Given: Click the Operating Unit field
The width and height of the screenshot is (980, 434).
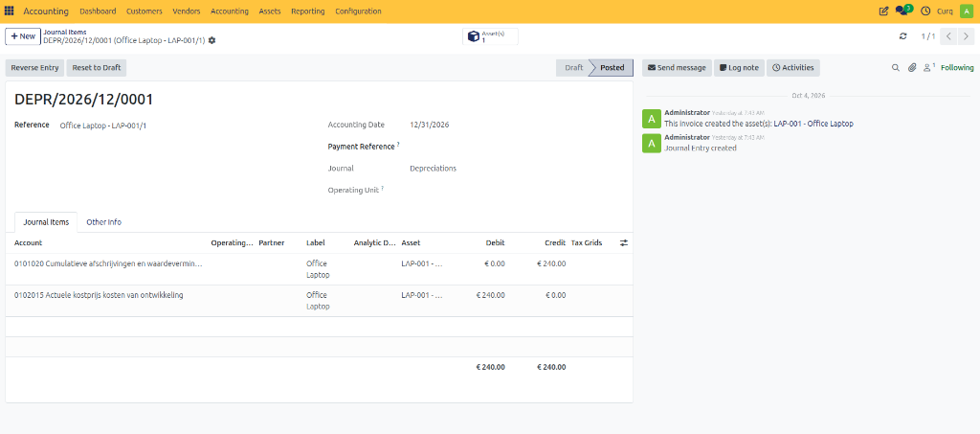Looking at the screenshot, I should tap(516, 190).
